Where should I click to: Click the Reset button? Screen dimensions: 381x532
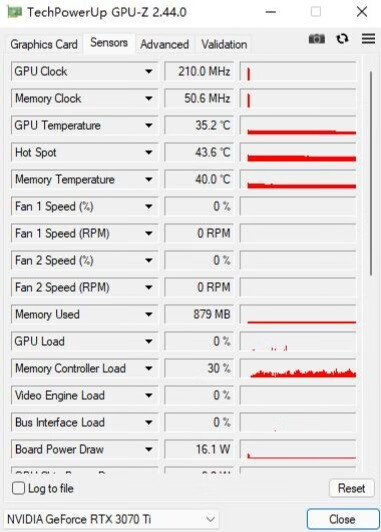(351, 488)
